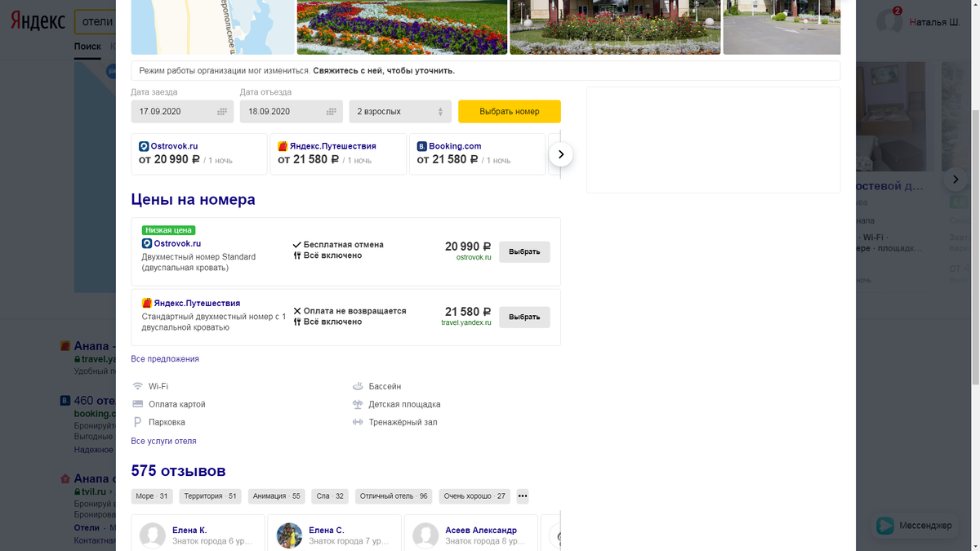Open reviewer Елена К. profile
The width and height of the screenshot is (980, 551).
tap(189, 531)
